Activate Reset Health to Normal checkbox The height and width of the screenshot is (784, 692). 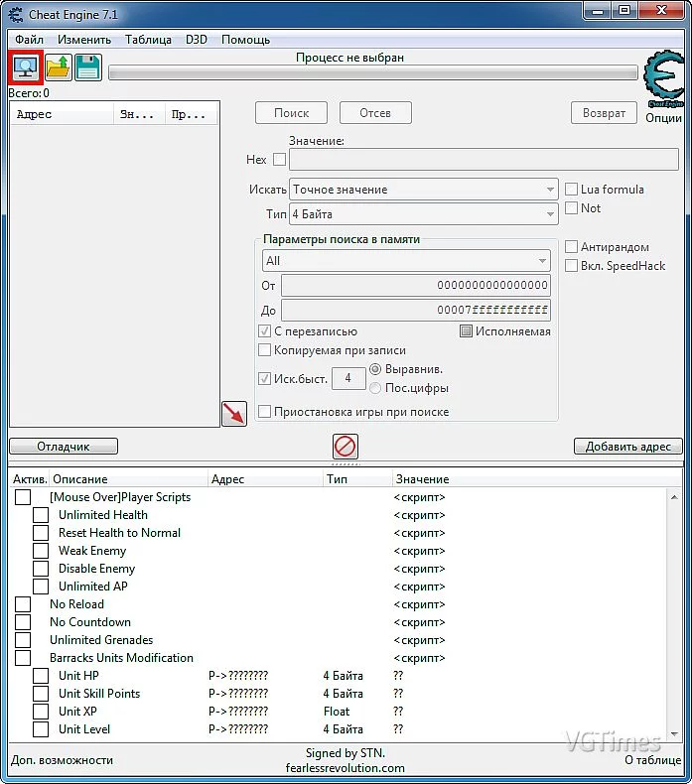pos(41,533)
